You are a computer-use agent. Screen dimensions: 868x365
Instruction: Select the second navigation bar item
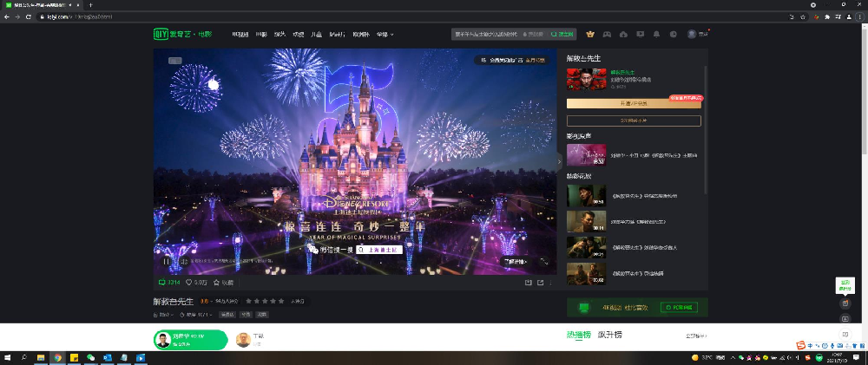pos(260,35)
